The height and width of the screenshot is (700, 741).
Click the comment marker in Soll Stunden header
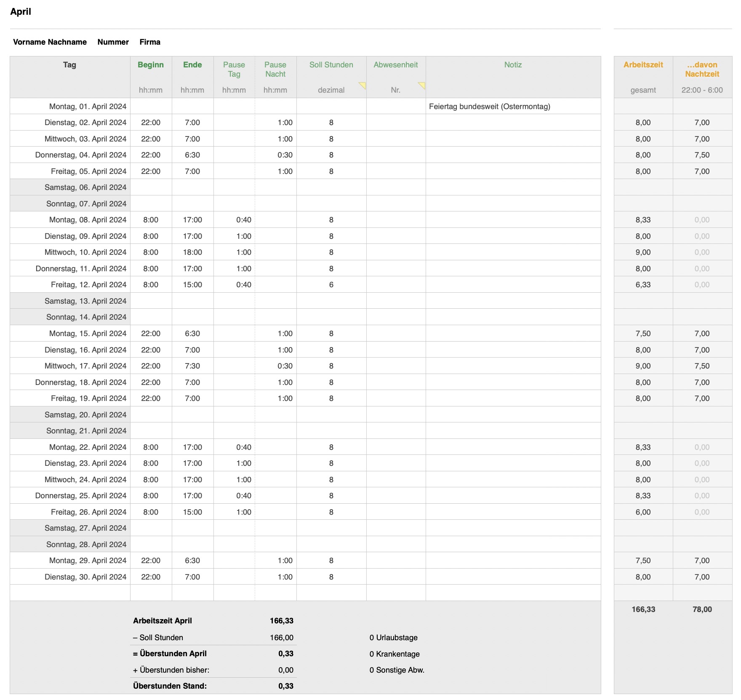[363, 85]
